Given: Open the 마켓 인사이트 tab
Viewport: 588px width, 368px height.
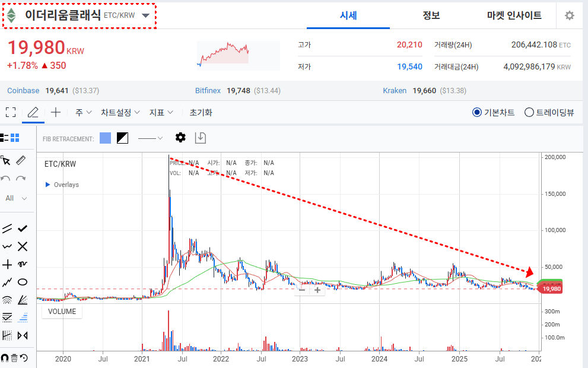Looking at the screenshot, I should (514, 15).
